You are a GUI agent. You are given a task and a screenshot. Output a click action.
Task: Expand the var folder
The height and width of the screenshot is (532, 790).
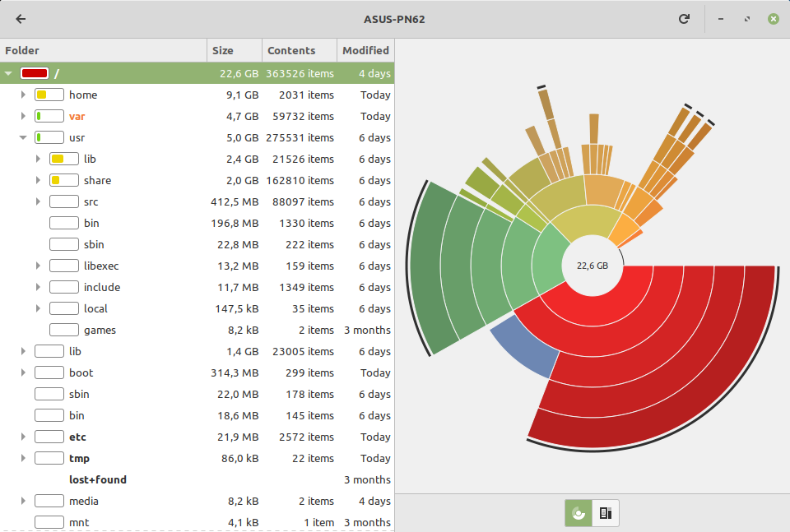[24, 117]
